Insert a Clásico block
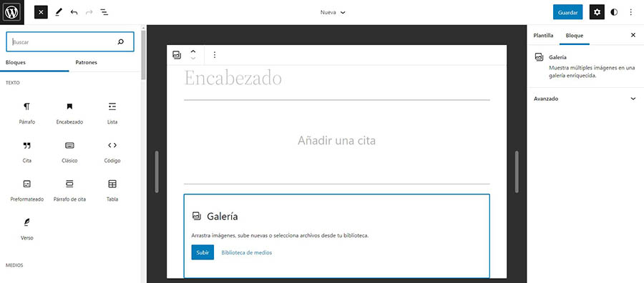644x283 pixels. [x=69, y=152]
